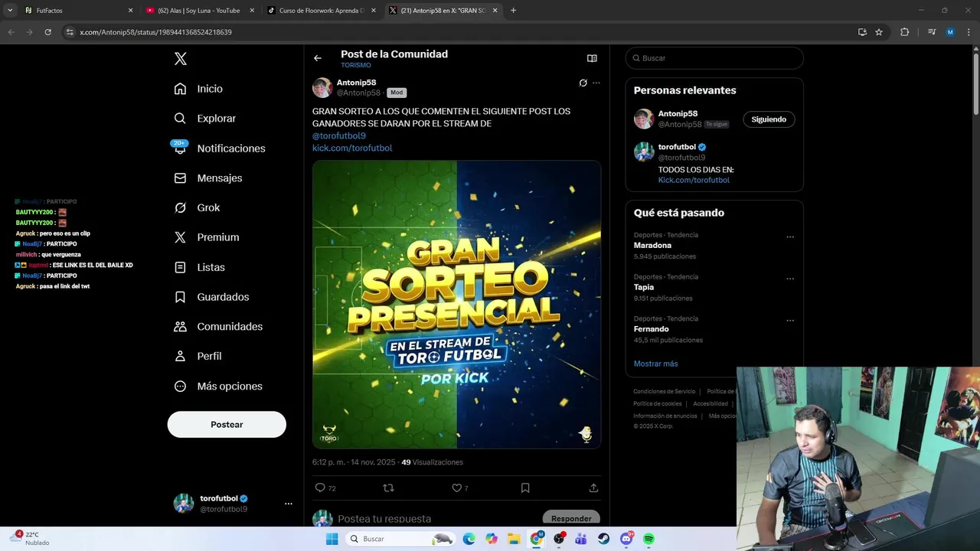980x551 pixels.
Task: Toggle Siguiendo for Antonip58
Action: [x=769, y=119]
